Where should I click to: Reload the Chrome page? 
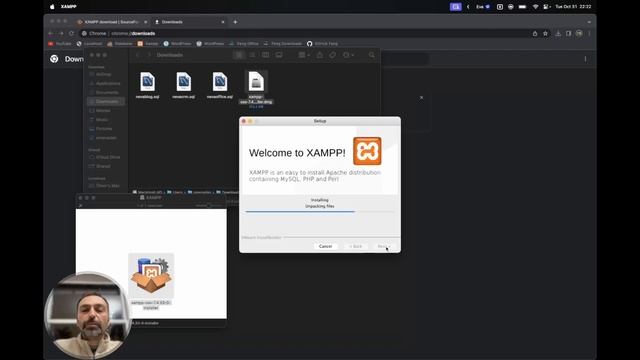(x=71, y=33)
